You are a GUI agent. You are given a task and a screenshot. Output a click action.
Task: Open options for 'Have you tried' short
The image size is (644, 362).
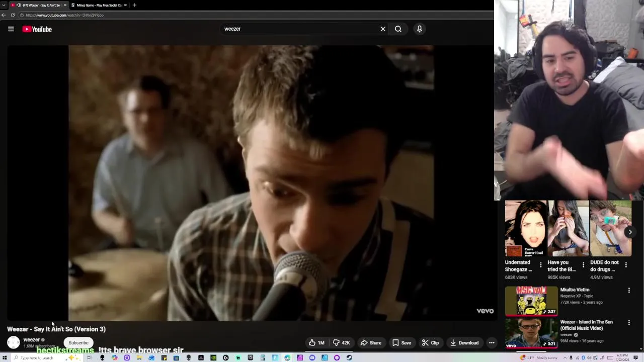[x=584, y=264]
